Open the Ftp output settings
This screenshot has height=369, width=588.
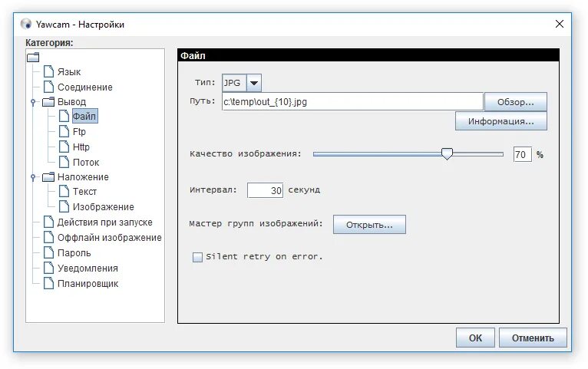pyautogui.click(x=79, y=131)
